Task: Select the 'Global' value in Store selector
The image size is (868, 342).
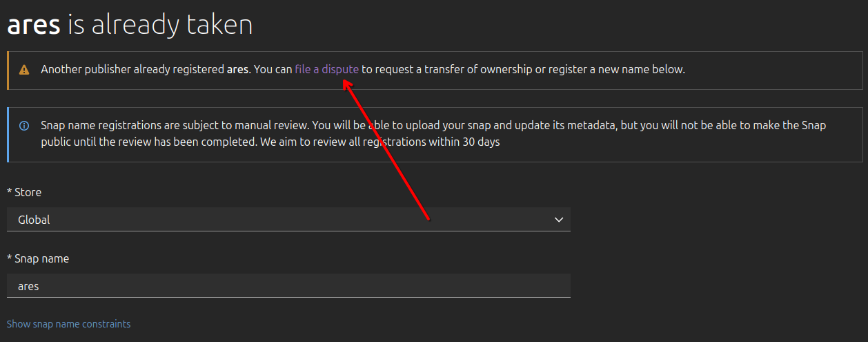Action: (x=34, y=220)
